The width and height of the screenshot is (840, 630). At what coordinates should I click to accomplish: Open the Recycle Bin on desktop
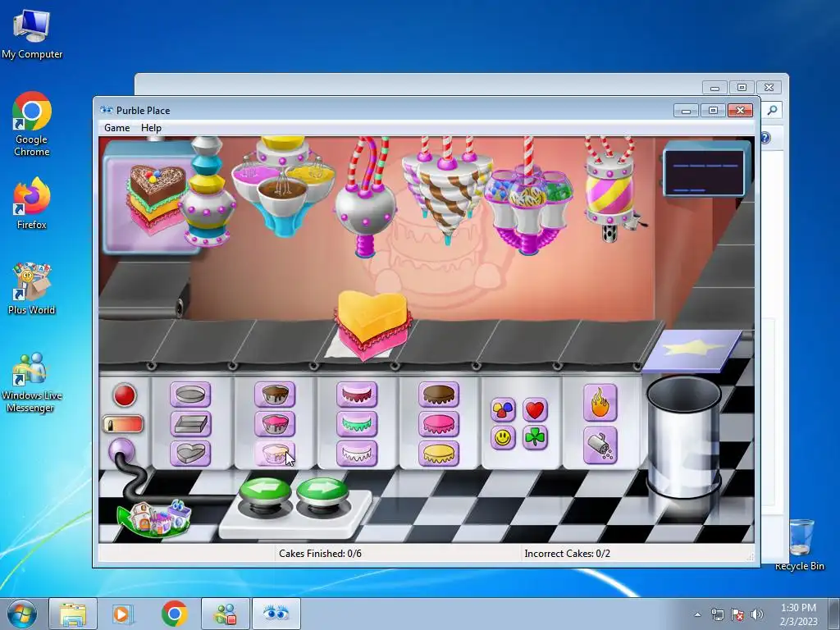click(x=800, y=544)
